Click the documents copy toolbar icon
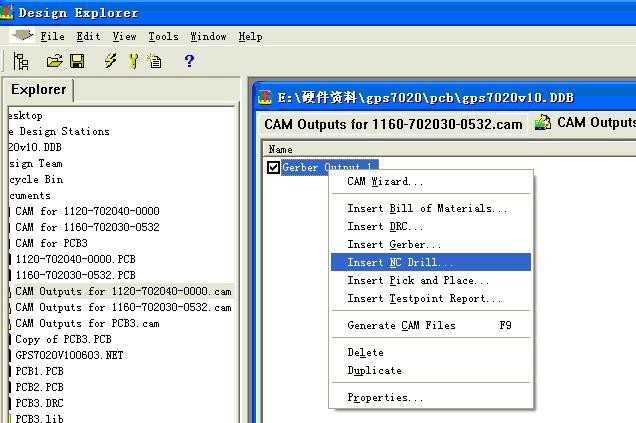The width and height of the screenshot is (636, 423). point(155,61)
